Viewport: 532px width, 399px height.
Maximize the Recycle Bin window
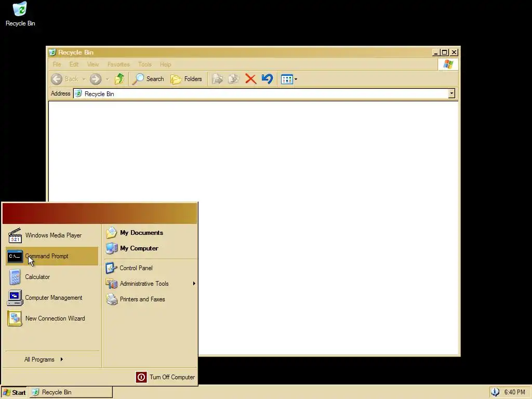coord(445,52)
